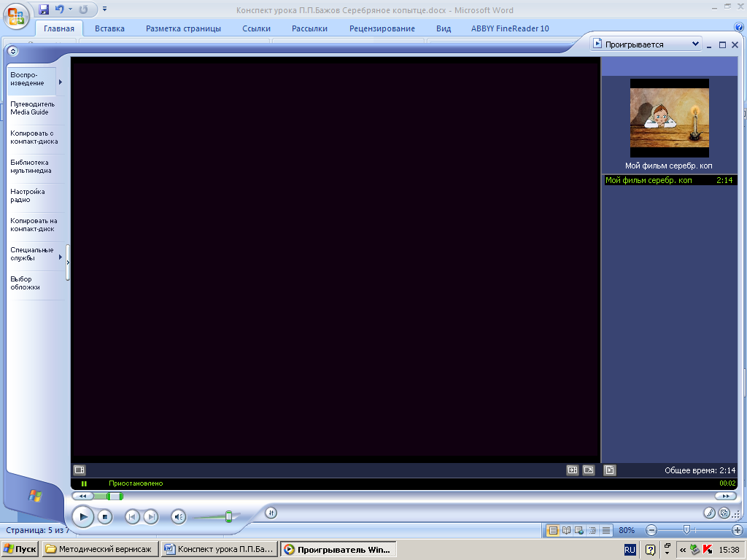Switch Word to Web Layout view

pyautogui.click(x=579, y=530)
